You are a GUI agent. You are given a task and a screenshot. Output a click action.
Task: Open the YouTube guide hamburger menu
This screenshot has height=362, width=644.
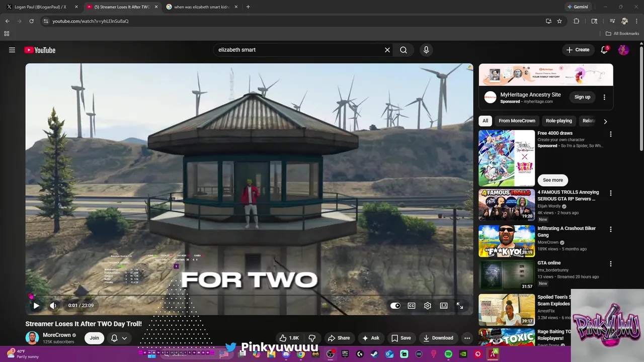pyautogui.click(x=12, y=50)
